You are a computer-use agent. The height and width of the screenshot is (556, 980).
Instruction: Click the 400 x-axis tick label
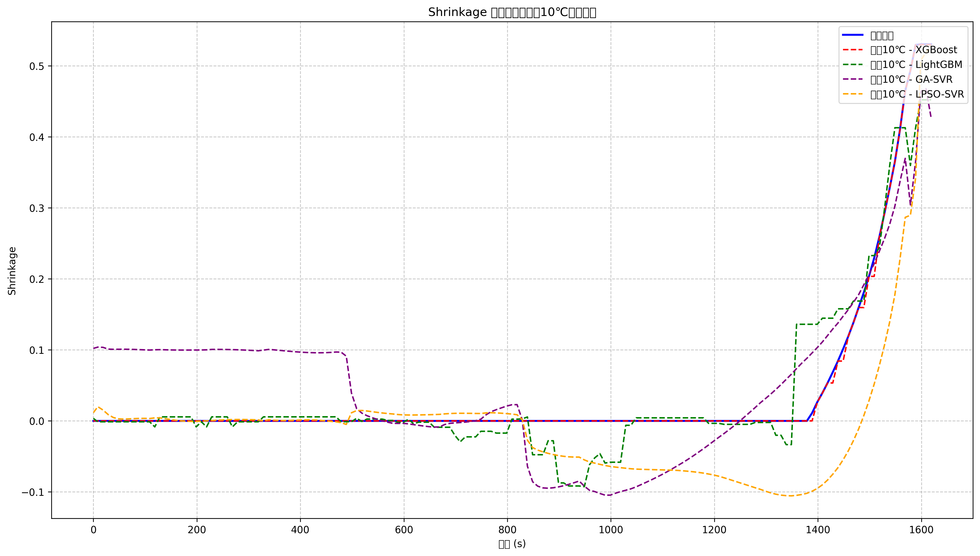click(x=300, y=530)
